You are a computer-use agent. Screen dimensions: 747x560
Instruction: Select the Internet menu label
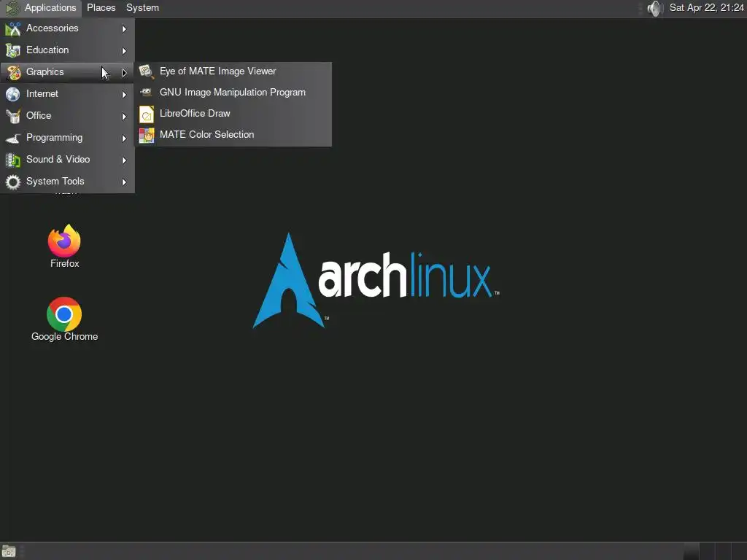click(x=42, y=94)
